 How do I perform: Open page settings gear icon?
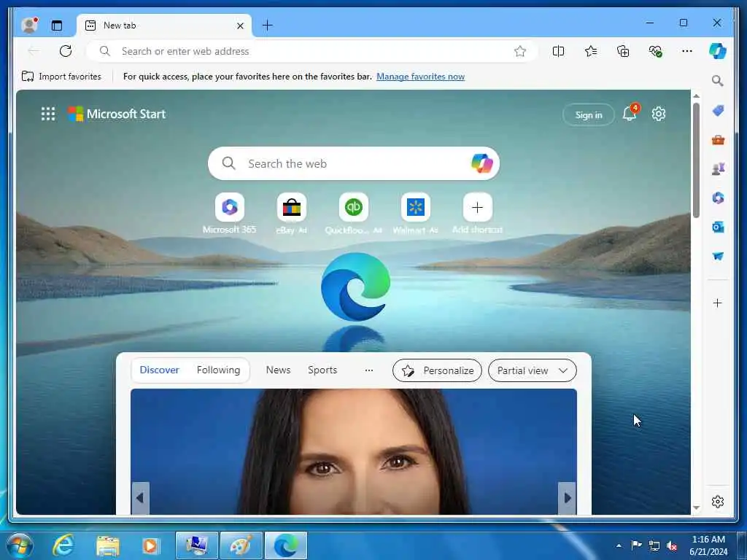click(x=659, y=114)
